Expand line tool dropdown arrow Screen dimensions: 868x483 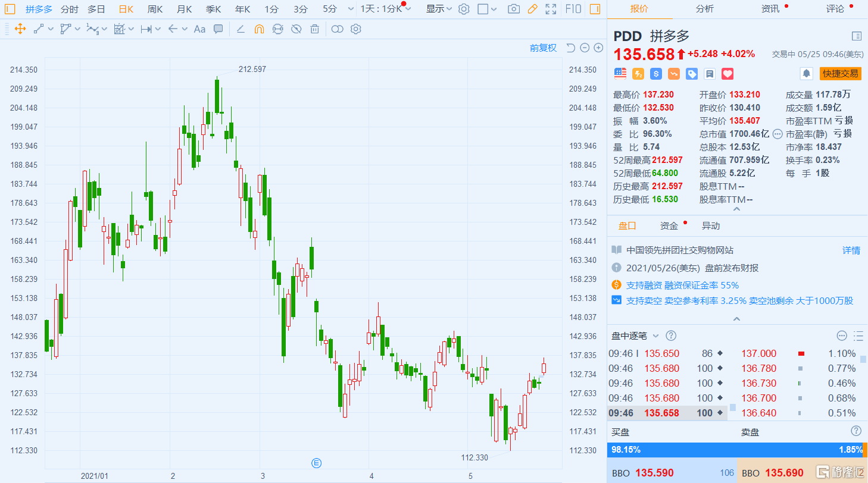[51, 29]
